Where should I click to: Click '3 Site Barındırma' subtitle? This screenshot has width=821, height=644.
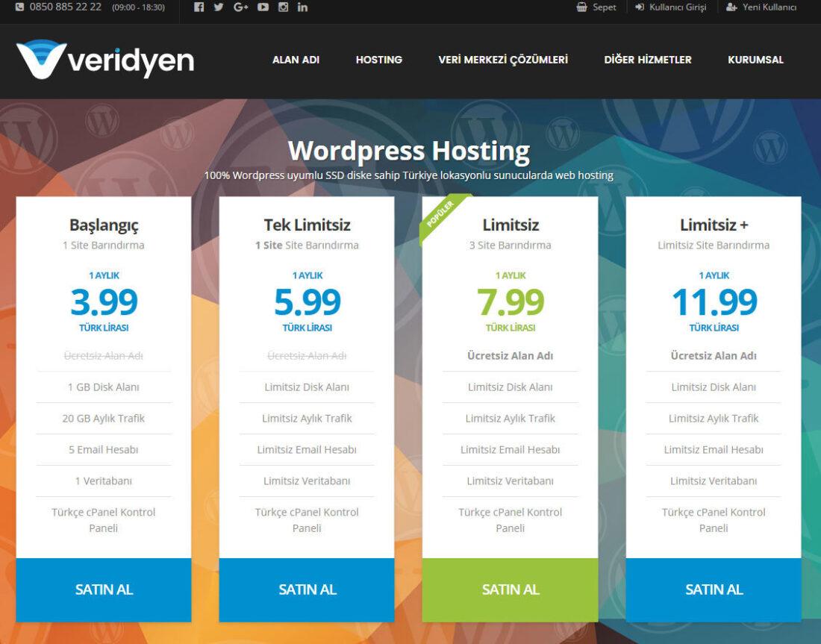click(x=510, y=245)
